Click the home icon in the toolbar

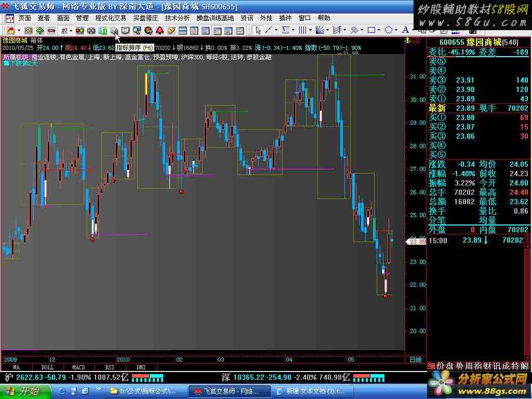[10, 31]
